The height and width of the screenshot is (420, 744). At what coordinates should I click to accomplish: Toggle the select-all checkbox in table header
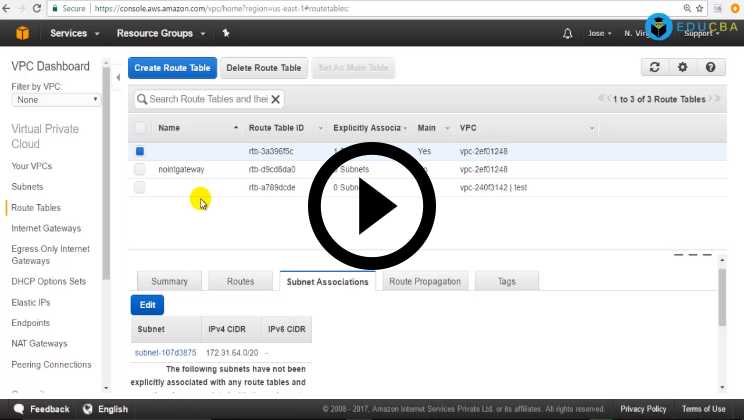[x=140, y=128]
